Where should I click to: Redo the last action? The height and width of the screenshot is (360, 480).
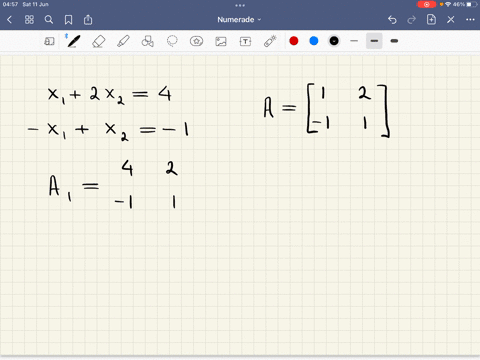tap(412, 20)
